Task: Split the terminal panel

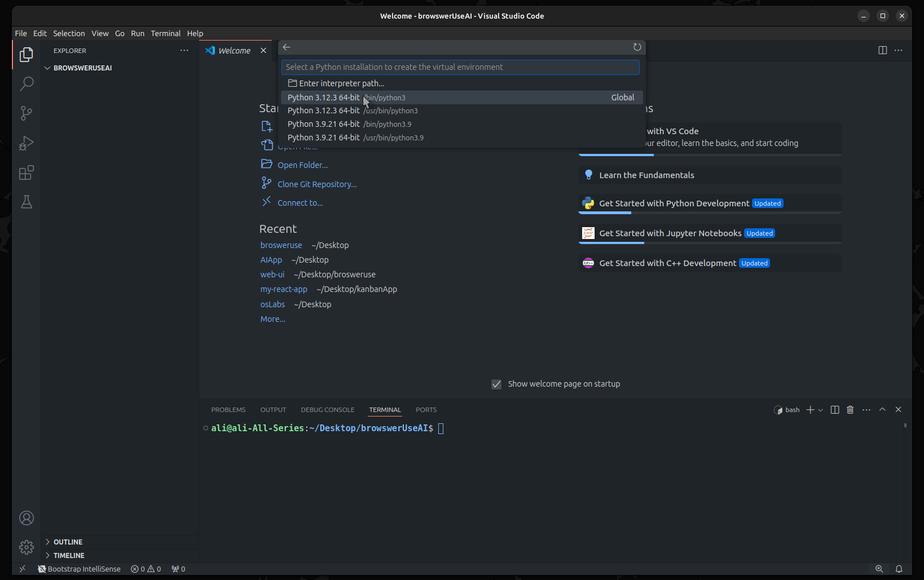Action: point(835,410)
